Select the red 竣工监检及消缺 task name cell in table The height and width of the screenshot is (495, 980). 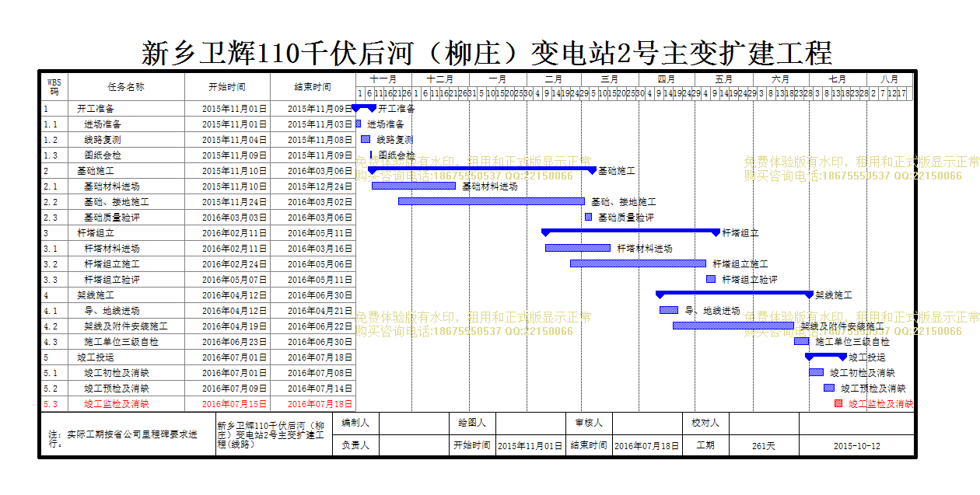(126, 404)
